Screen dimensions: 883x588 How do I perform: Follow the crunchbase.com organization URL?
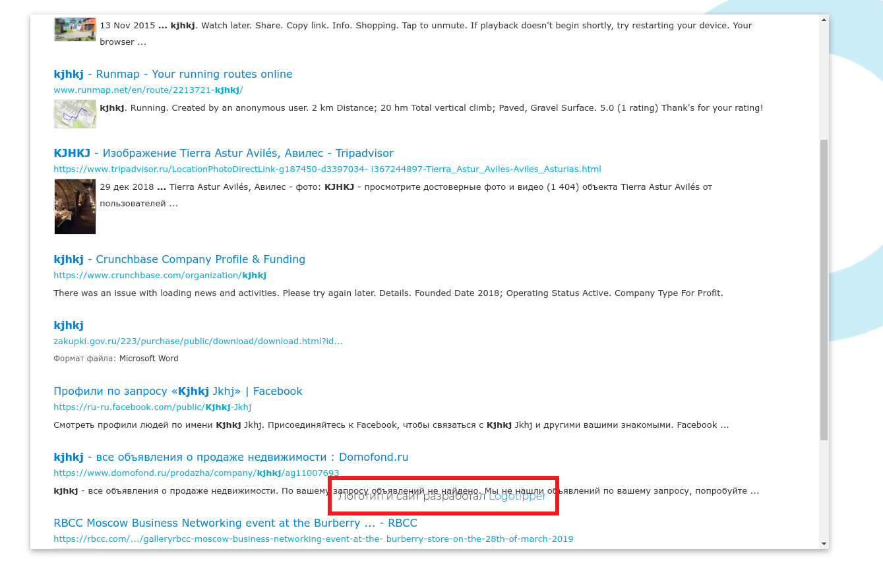coord(160,276)
